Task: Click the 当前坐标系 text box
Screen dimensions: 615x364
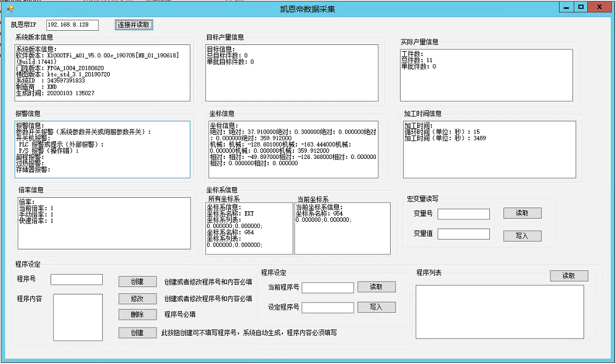Action: point(343,229)
